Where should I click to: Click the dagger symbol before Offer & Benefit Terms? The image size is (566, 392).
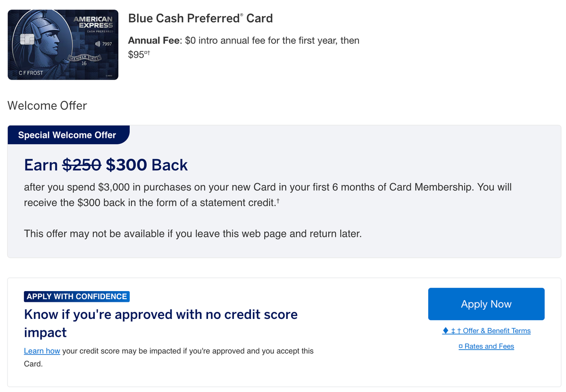coord(459,331)
